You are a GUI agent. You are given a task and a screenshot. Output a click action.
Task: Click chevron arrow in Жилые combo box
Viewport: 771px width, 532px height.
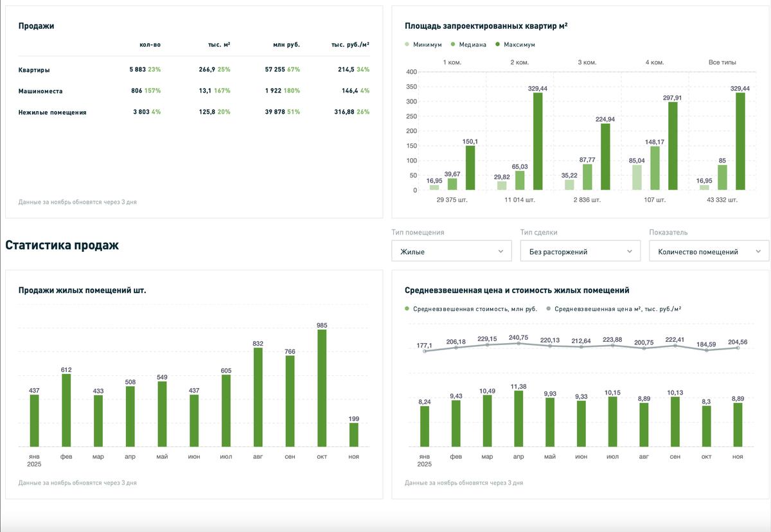[x=501, y=252]
